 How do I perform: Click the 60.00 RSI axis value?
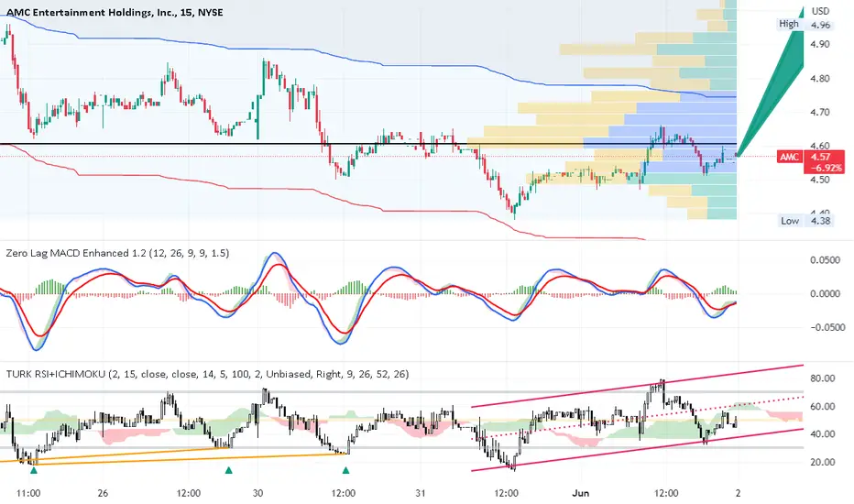pyautogui.click(x=823, y=407)
